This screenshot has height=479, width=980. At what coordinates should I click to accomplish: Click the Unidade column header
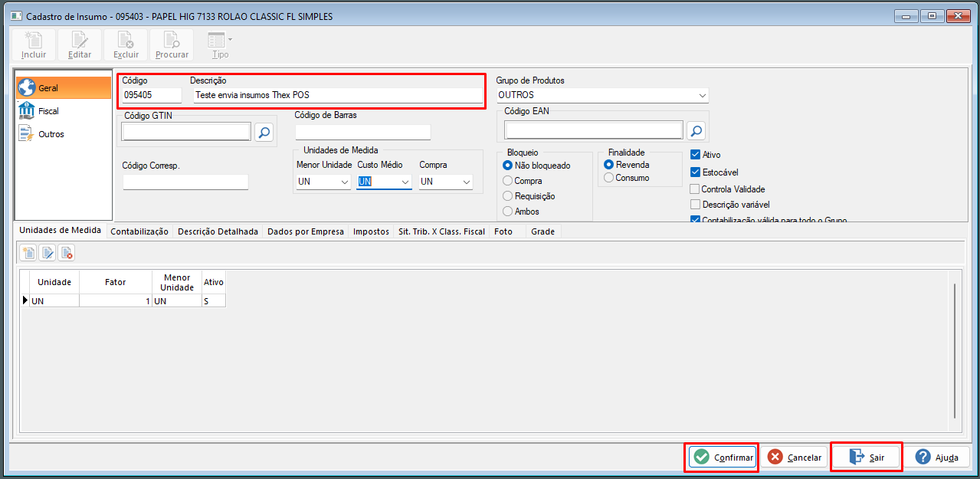(x=54, y=282)
